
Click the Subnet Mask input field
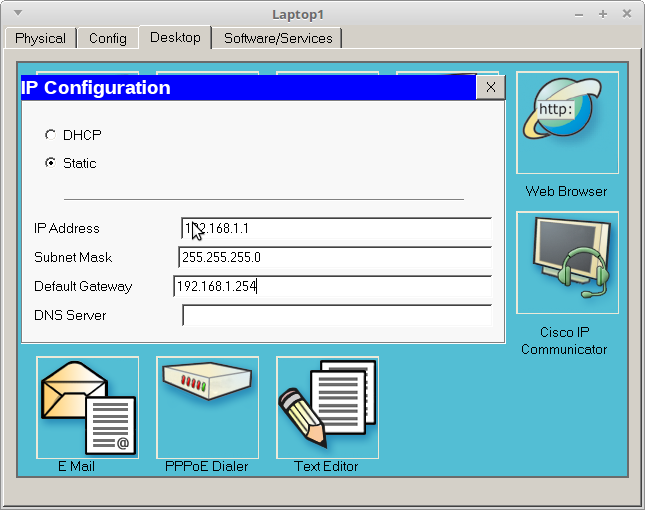(335, 257)
